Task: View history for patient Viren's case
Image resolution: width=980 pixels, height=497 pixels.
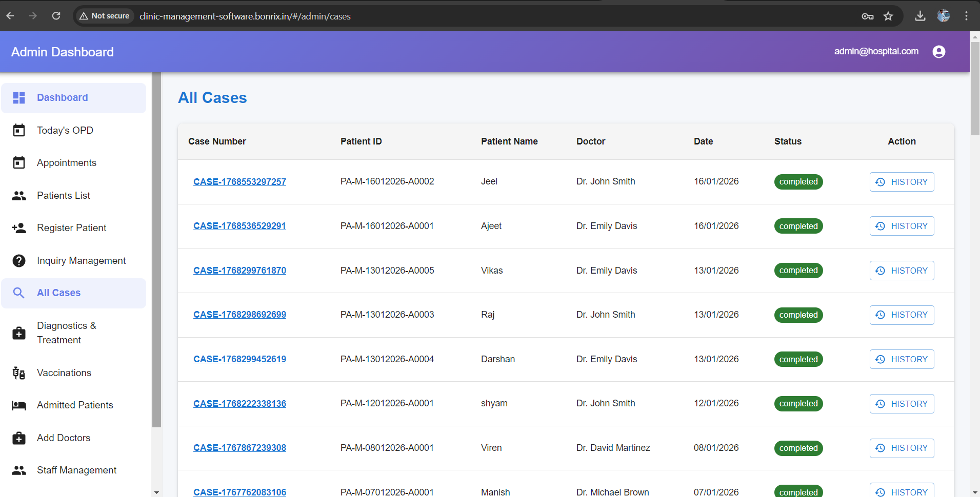Action: coord(902,448)
